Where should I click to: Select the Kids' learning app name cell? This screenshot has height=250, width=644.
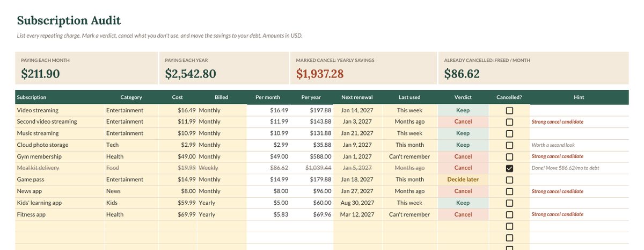(x=60, y=203)
